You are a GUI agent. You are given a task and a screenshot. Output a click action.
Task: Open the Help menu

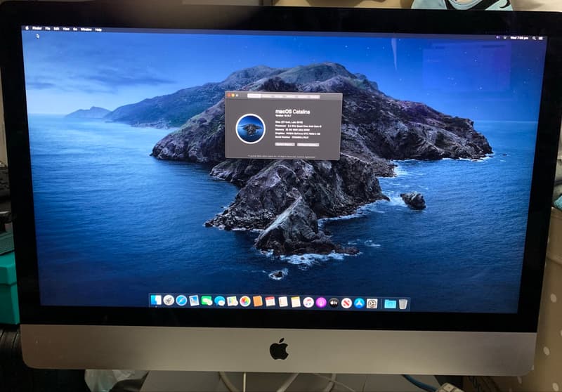click(98, 30)
